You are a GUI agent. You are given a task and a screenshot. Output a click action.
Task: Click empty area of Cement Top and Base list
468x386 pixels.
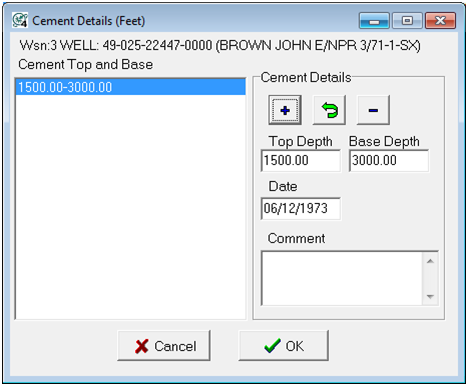[131, 207]
